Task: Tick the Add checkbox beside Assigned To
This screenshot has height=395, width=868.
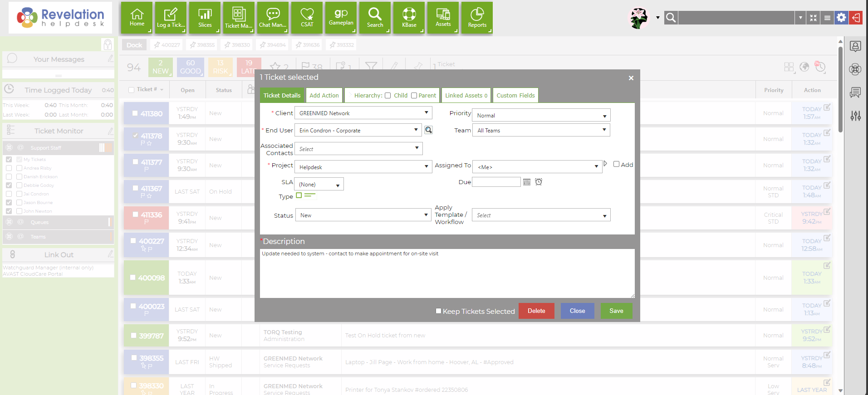Action: click(x=616, y=164)
